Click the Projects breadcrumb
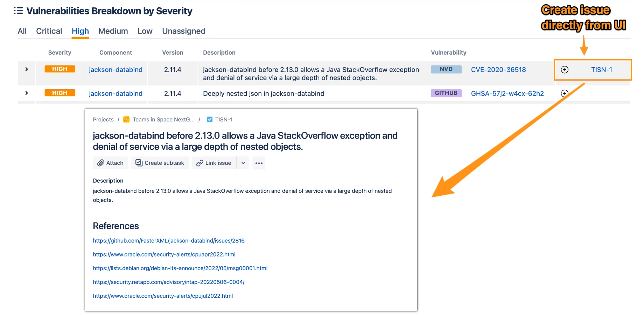644x315 pixels. click(x=103, y=119)
